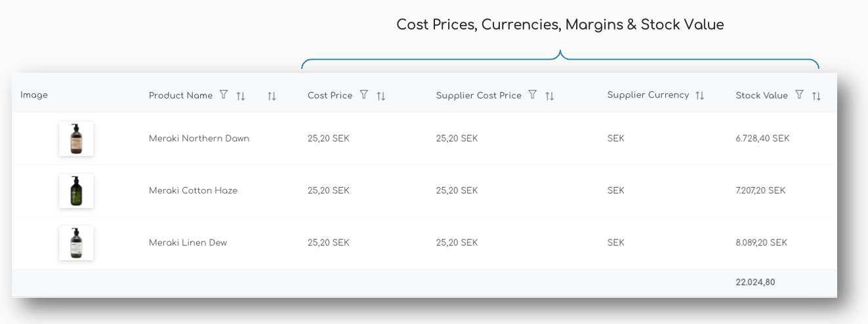Click the Stock Value total 22.024,80
Image resolution: width=868 pixels, height=324 pixels.
[x=755, y=283]
